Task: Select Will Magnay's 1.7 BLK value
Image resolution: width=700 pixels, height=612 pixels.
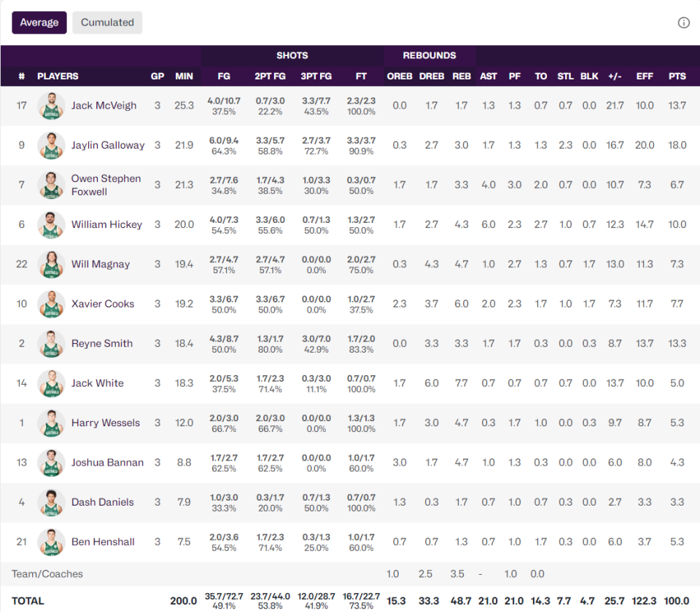Action: tap(589, 264)
